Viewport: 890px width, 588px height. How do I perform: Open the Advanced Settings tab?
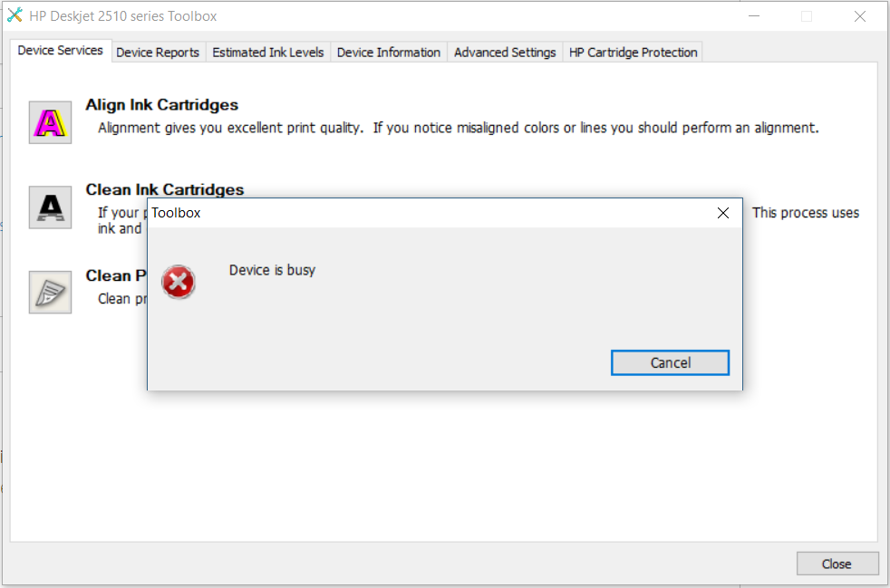[x=504, y=52]
